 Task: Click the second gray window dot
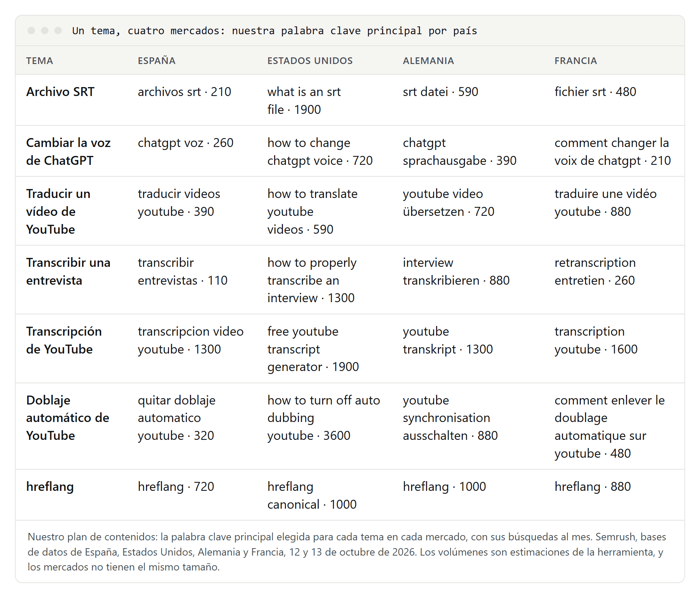45,31
